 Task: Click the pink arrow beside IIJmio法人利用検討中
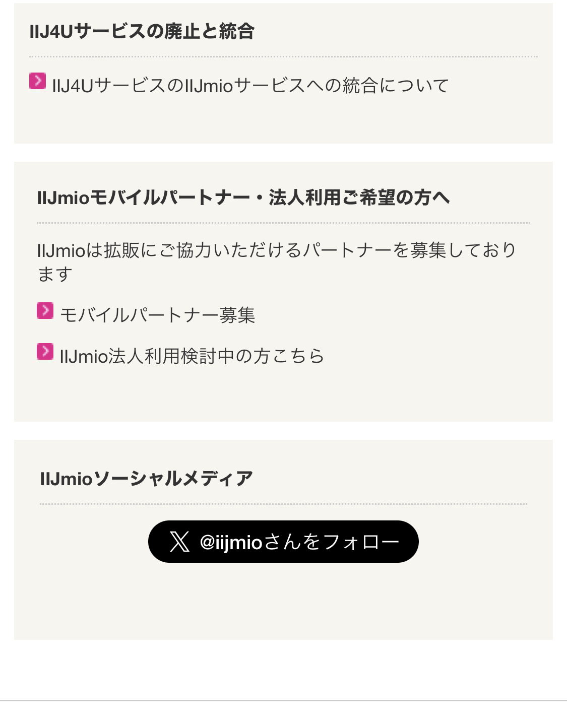(x=45, y=352)
